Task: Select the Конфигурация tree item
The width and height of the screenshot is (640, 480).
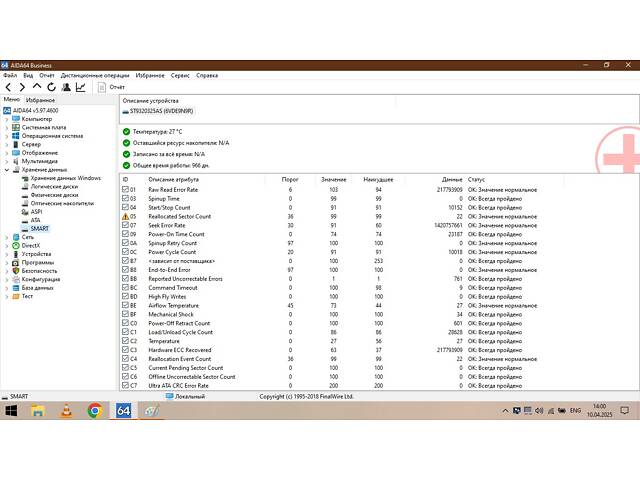Action: click(x=41, y=279)
